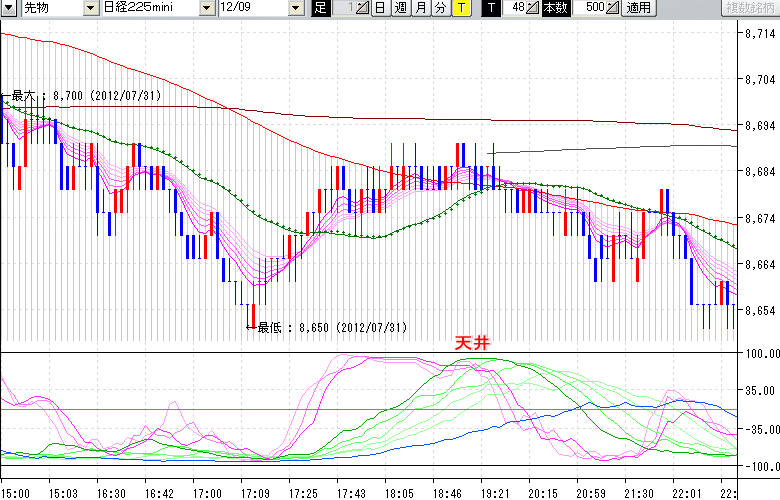Click the 複数銘柄 multiple symbols button

click(x=750, y=7)
